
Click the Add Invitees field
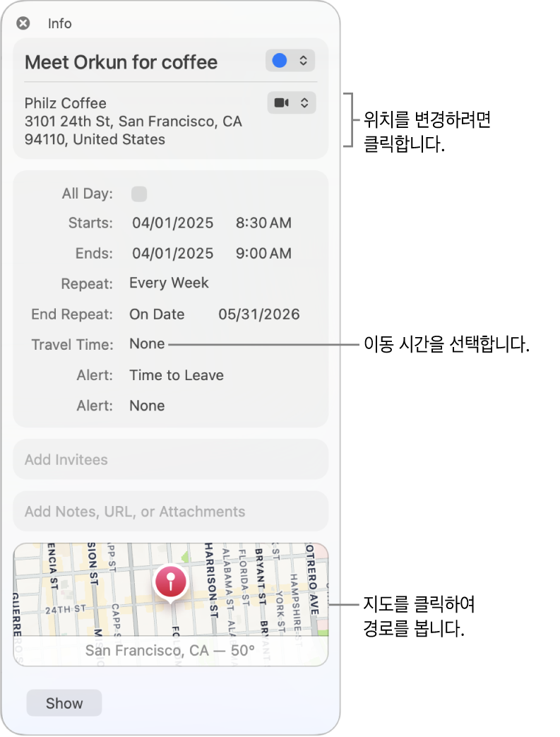pyautogui.click(x=171, y=460)
